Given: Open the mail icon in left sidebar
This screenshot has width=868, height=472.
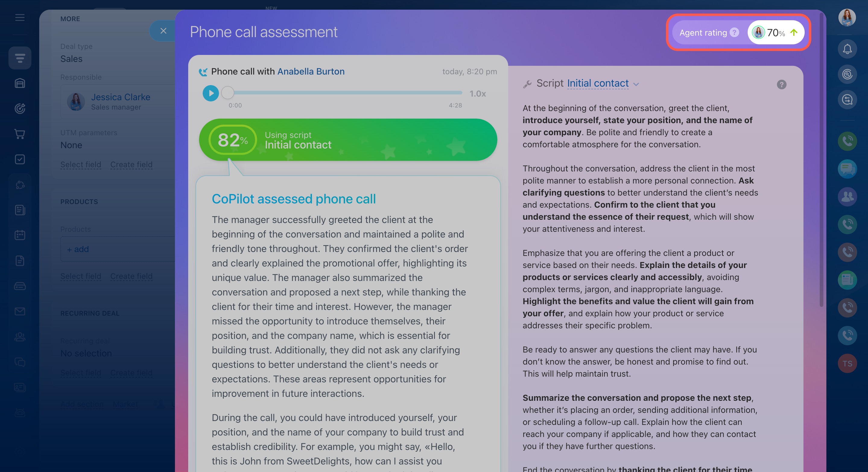Looking at the screenshot, I should pyautogui.click(x=20, y=311).
